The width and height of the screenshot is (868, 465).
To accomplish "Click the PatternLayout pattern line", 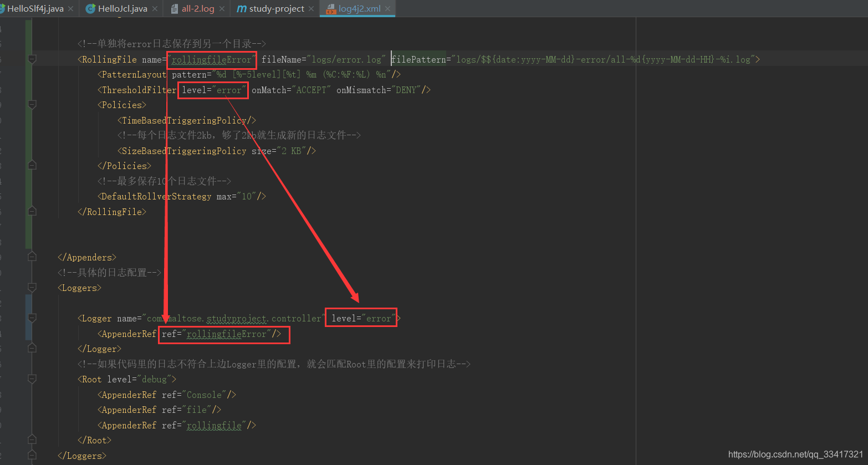I will (249, 74).
